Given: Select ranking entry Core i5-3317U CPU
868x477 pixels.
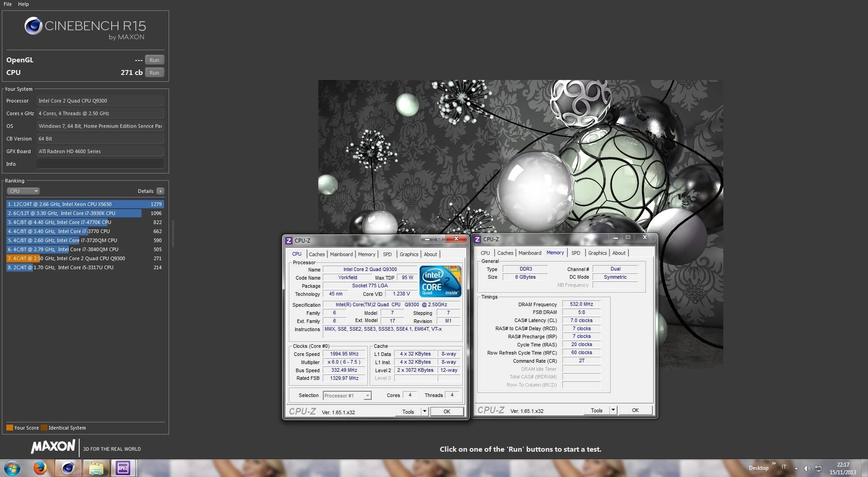Looking at the screenshot, I should pos(85,267).
